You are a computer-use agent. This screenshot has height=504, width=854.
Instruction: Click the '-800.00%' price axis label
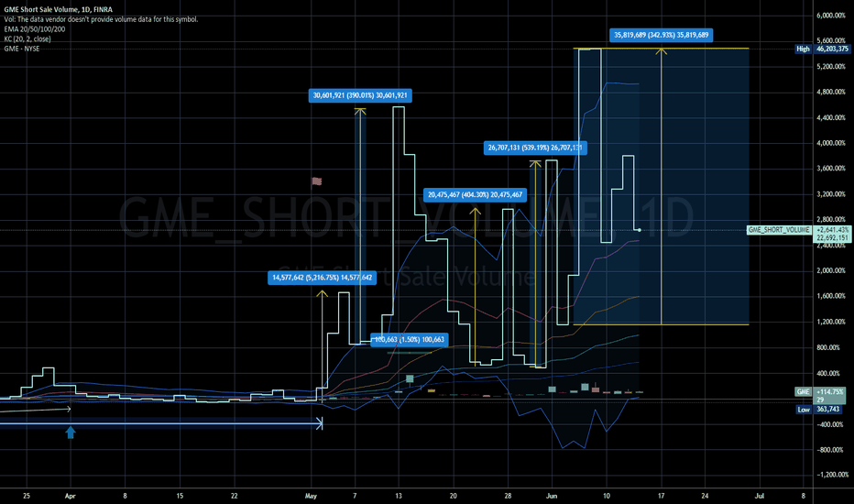(x=832, y=450)
